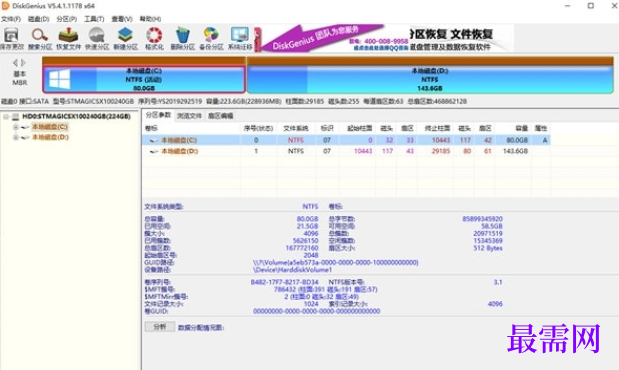The height and width of the screenshot is (370, 619).
Task: Click drive icon beside 本地磁盘(C:) in tree
Action: point(25,127)
